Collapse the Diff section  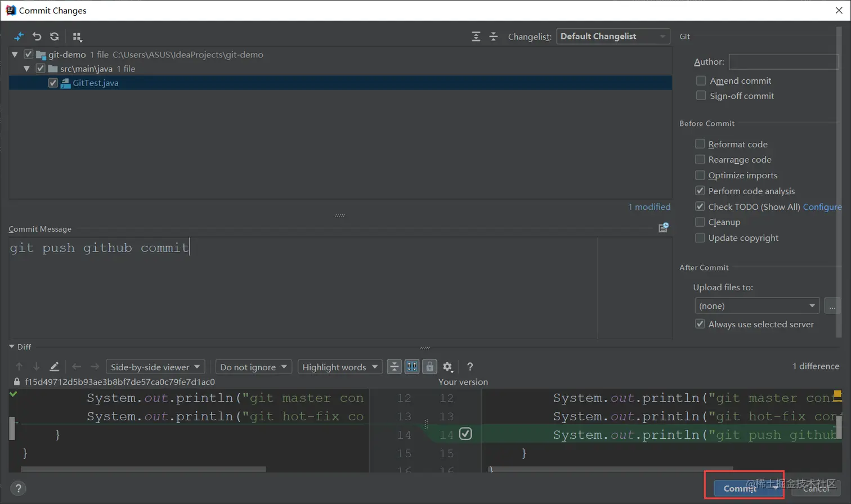pyautogui.click(x=12, y=346)
